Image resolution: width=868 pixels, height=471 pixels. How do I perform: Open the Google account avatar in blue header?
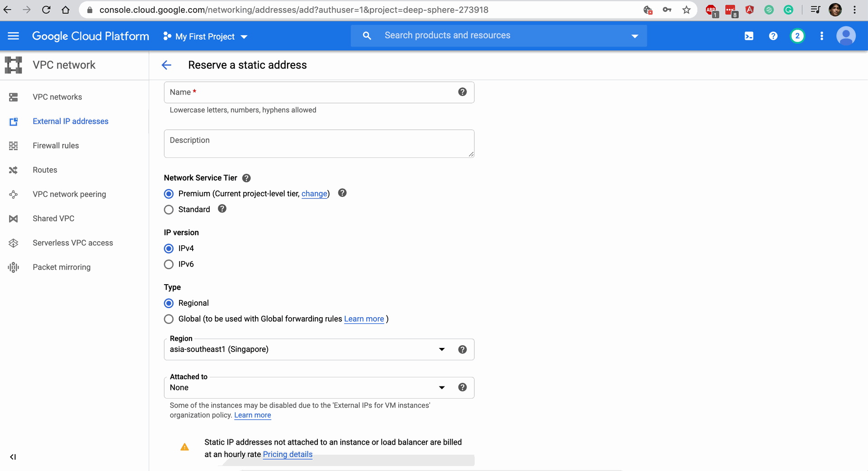846,36
